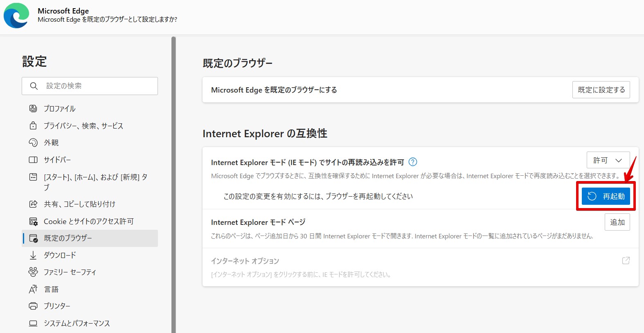Image resolution: width=644 pixels, height=333 pixels.
Task: Open プロファイル settings page
Action: pos(90,109)
